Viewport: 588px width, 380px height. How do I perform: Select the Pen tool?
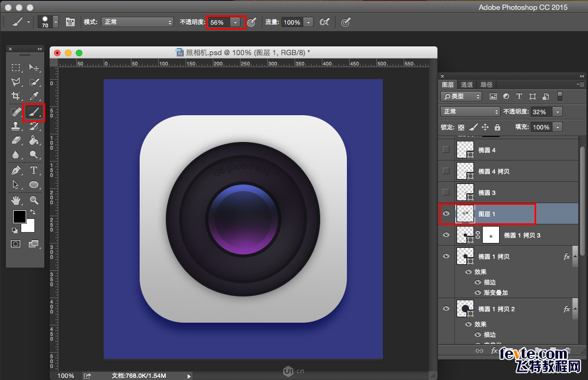click(x=16, y=170)
